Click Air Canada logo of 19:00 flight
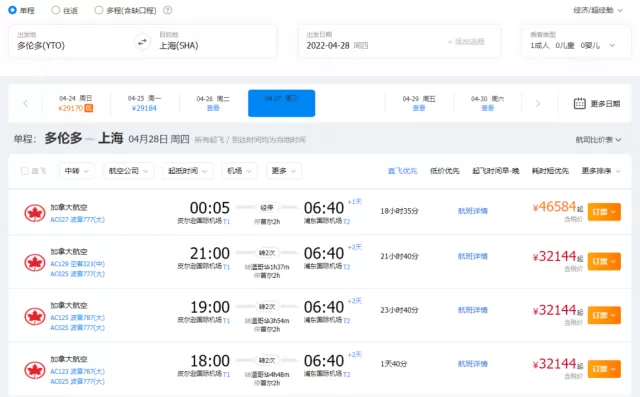 pyautogui.click(x=35, y=316)
